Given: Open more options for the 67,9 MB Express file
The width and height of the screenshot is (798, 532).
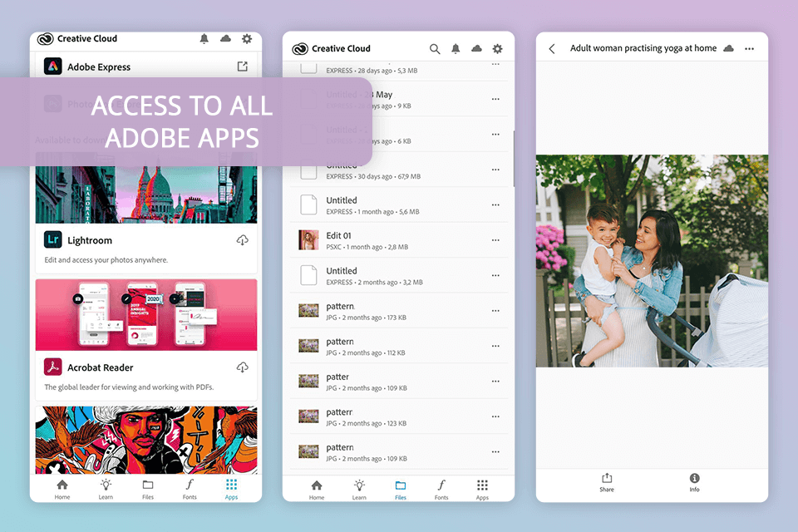Looking at the screenshot, I should pyautogui.click(x=495, y=170).
